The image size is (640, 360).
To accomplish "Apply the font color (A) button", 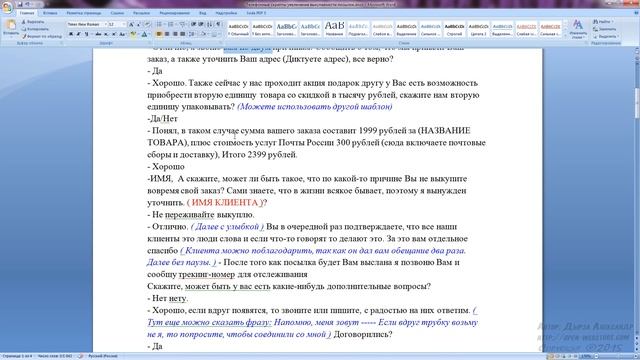I will [144, 34].
